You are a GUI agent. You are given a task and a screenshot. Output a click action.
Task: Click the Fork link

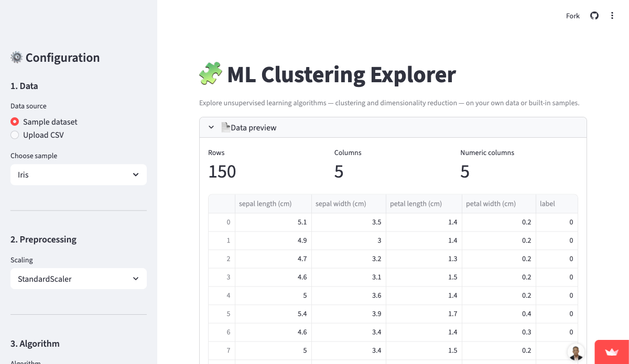click(x=573, y=16)
